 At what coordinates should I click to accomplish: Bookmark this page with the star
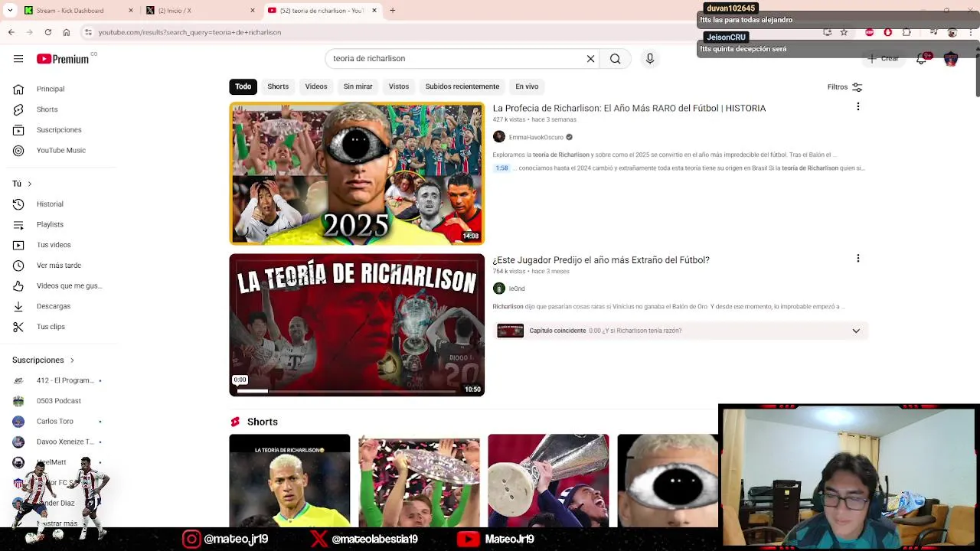pos(844,32)
